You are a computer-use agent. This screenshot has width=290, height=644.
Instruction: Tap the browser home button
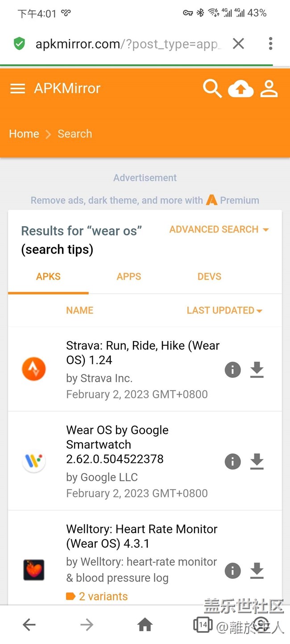(x=145, y=625)
